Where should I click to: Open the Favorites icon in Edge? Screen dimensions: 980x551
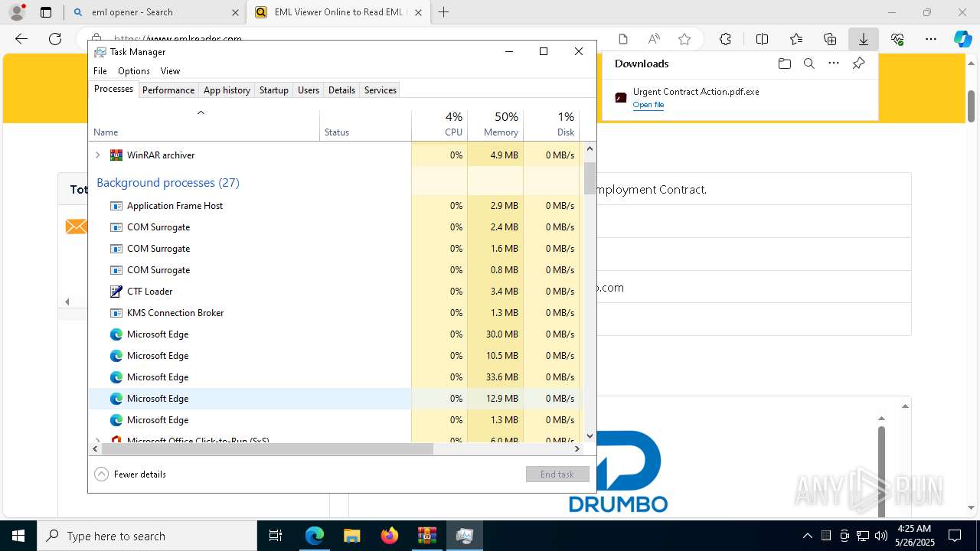pos(796,39)
